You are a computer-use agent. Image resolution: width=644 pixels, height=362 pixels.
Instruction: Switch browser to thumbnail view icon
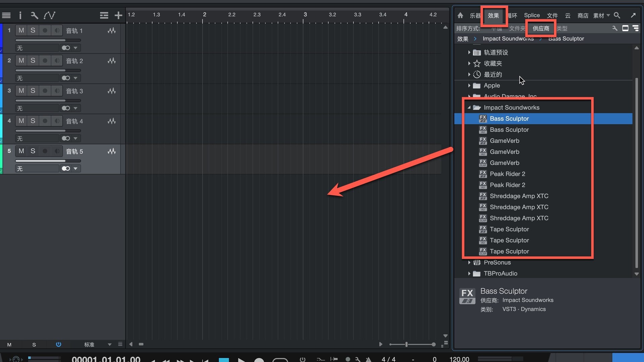click(x=625, y=28)
